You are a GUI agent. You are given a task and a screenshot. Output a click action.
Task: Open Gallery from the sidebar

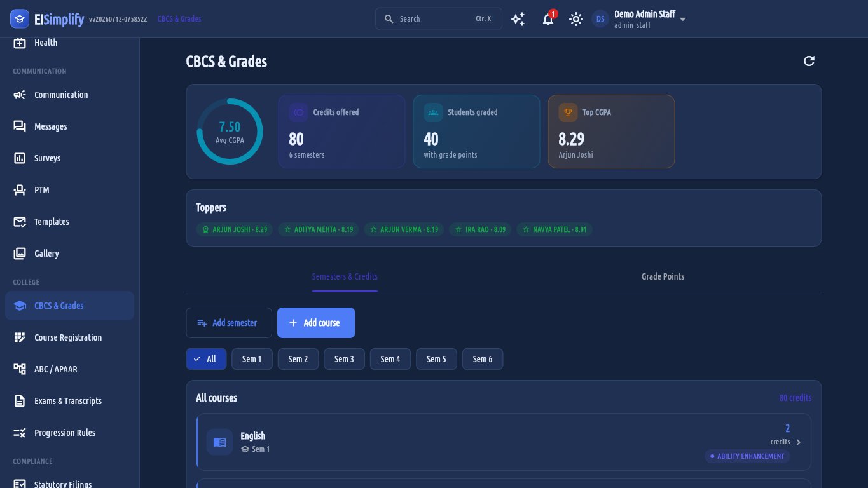[70, 254]
